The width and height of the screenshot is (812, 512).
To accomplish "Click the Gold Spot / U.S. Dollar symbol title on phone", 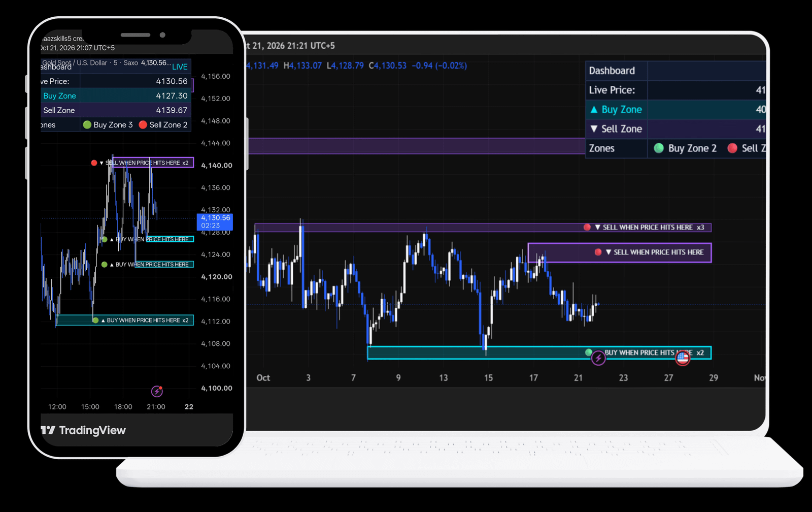I will point(75,62).
